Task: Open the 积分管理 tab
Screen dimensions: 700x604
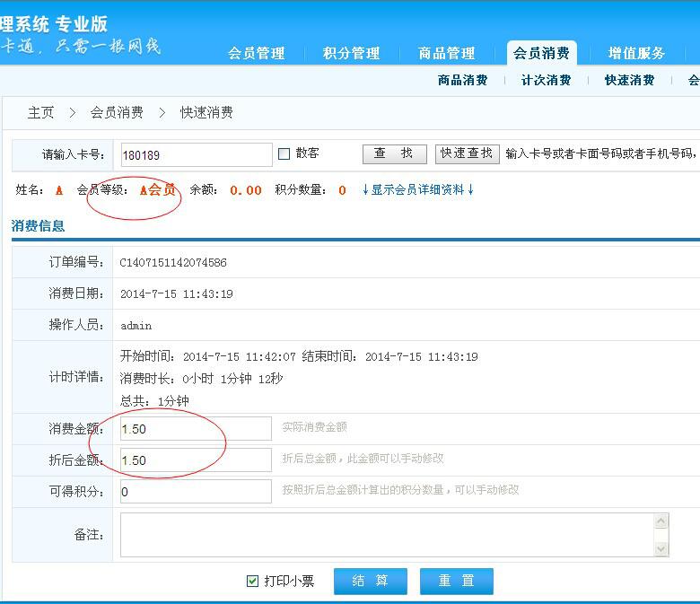Action: (351, 53)
